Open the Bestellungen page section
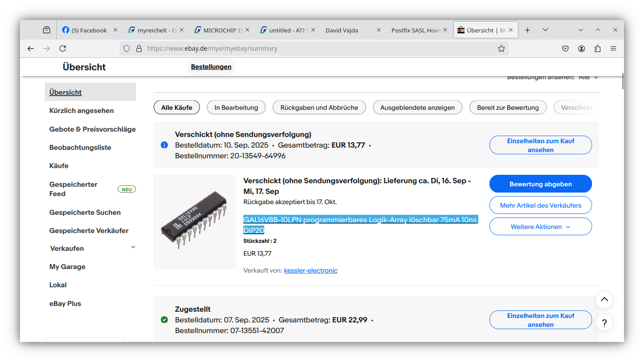Screen dimensions: 644x362 [x=211, y=67]
